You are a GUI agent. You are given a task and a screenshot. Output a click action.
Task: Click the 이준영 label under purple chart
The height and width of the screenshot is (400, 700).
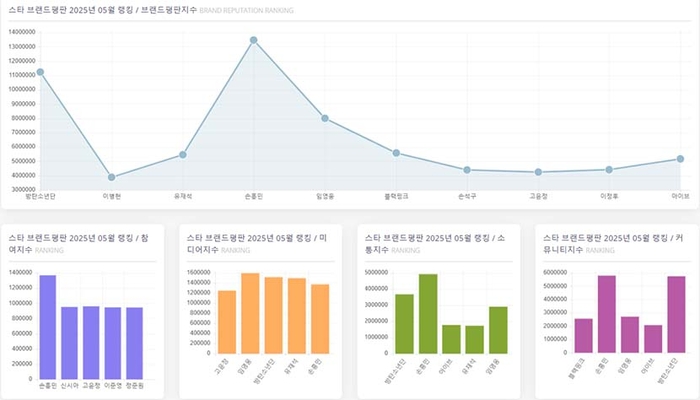tap(113, 386)
